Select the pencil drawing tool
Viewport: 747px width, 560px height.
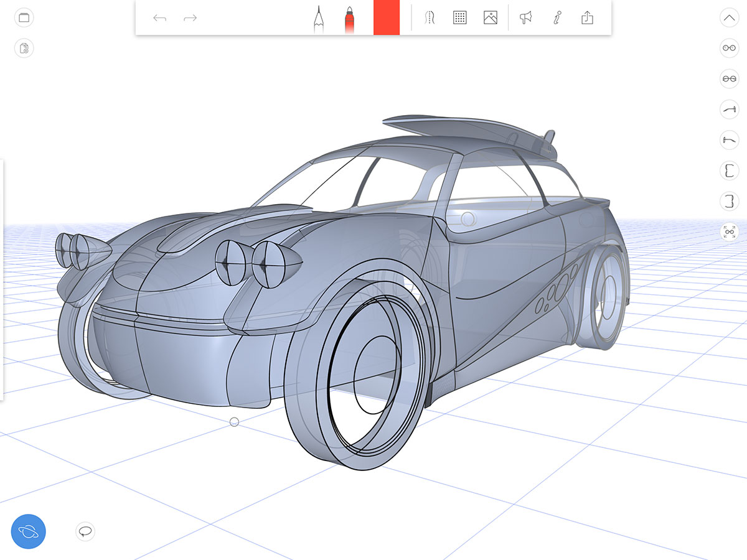(319, 19)
